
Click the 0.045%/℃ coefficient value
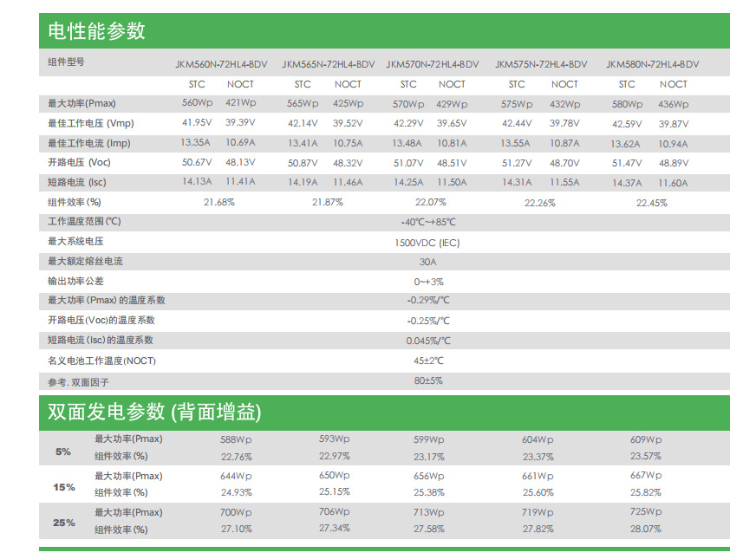coord(428,341)
